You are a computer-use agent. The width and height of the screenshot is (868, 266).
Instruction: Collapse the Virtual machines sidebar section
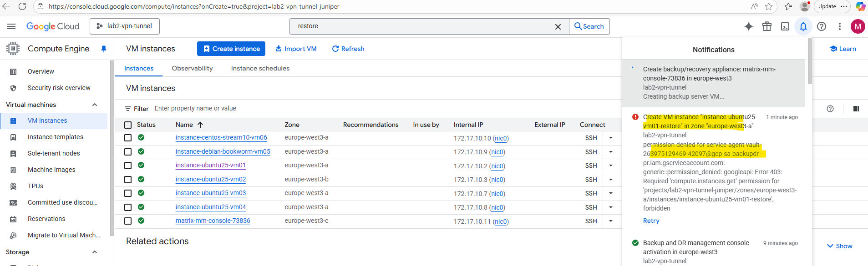[95, 105]
